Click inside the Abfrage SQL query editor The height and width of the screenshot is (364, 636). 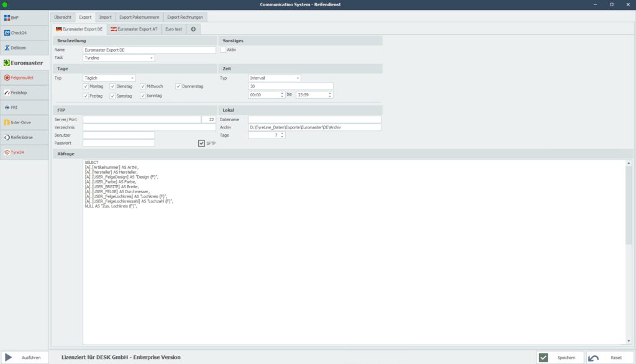(354, 252)
